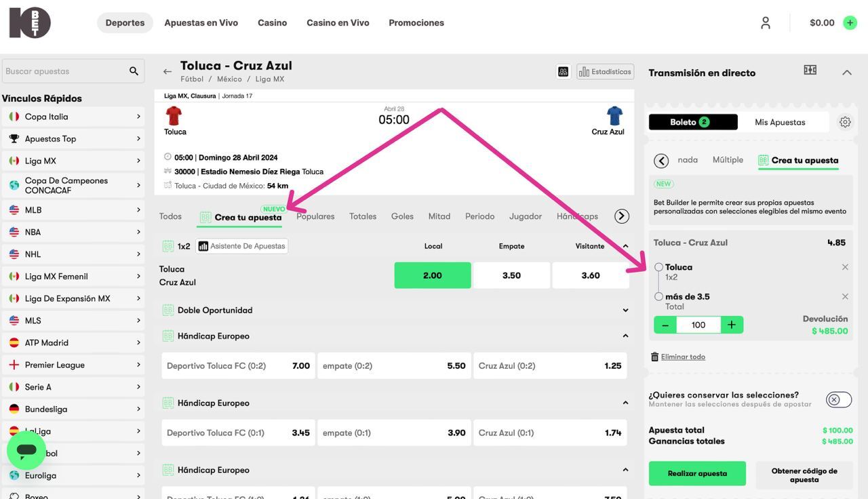
Task: Decrease the stake with minus button
Action: point(665,325)
